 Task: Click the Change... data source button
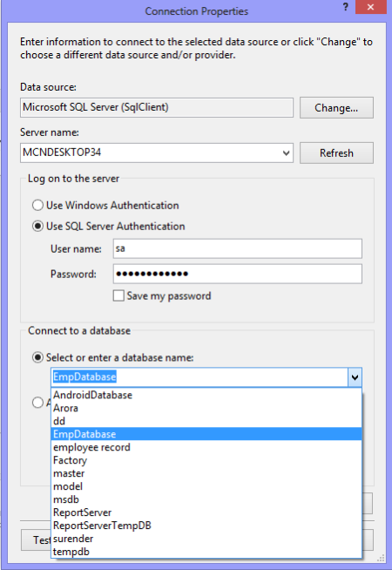(x=336, y=108)
